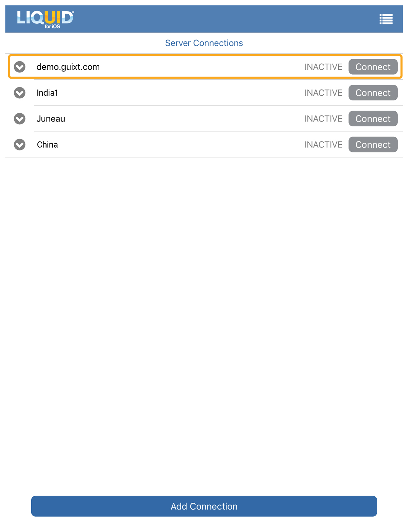Image resolution: width=408 pixels, height=532 pixels.
Task: Click the INACTIVE status of Juneau
Action: coord(323,118)
